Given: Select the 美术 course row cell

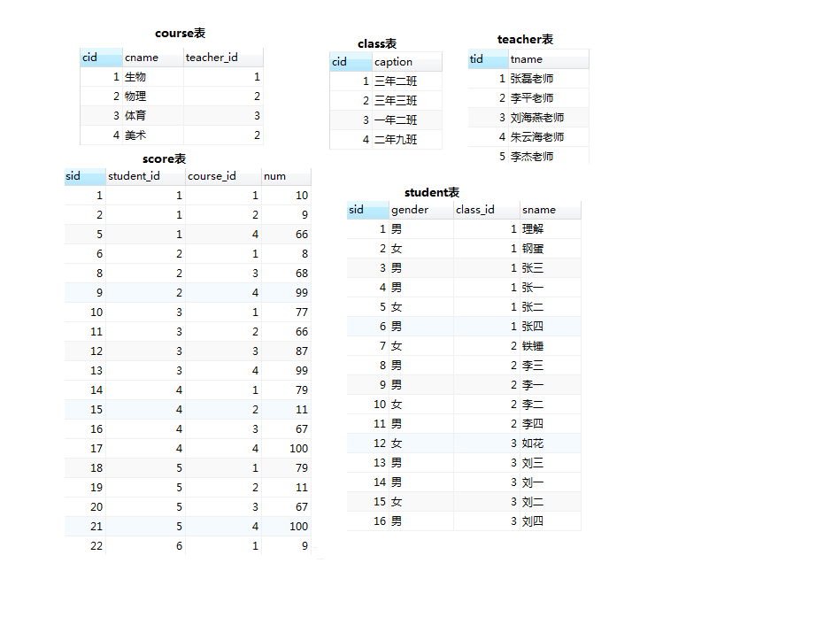Looking at the screenshot, I should (153, 135).
